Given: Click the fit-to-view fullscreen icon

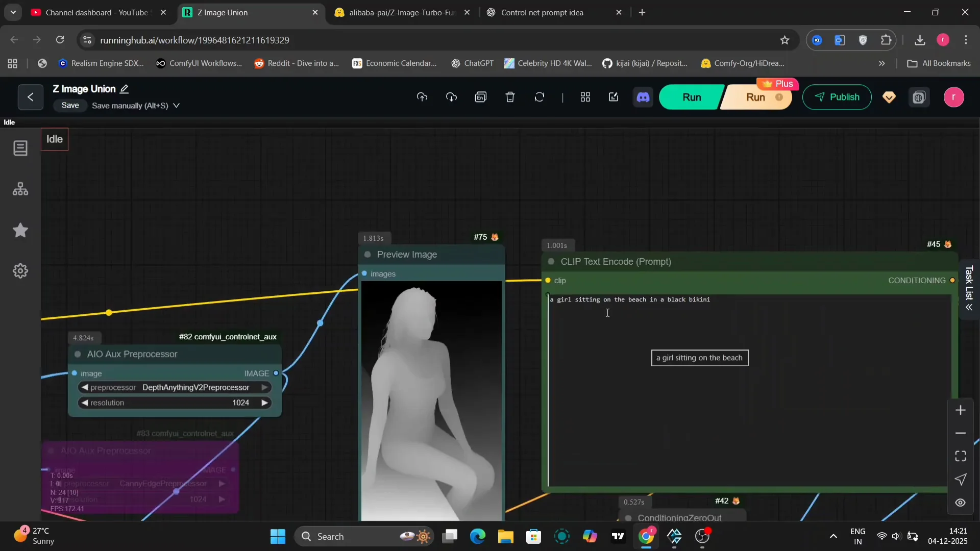Looking at the screenshot, I should pyautogui.click(x=960, y=456).
